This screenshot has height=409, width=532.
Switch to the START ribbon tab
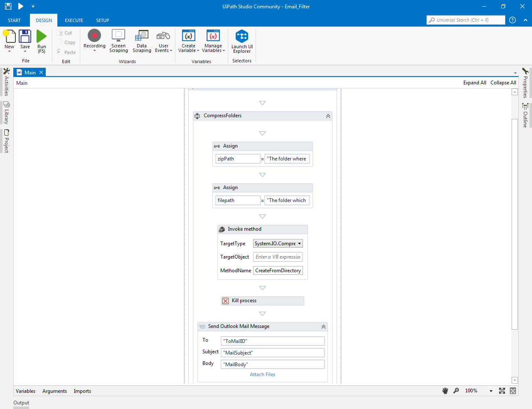(x=14, y=20)
